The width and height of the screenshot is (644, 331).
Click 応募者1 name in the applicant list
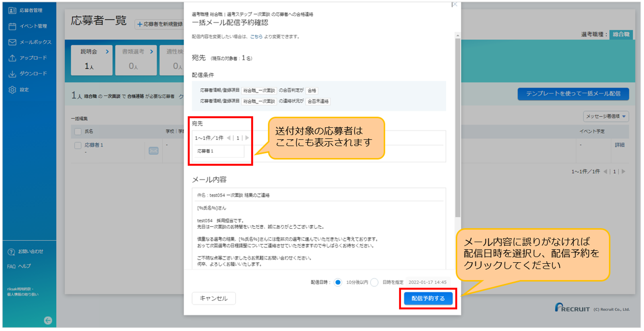click(x=94, y=145)
